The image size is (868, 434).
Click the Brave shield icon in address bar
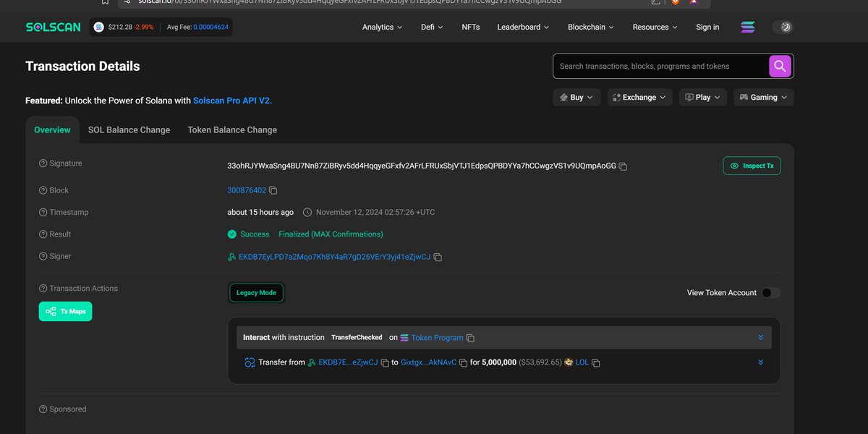[676, 2]
